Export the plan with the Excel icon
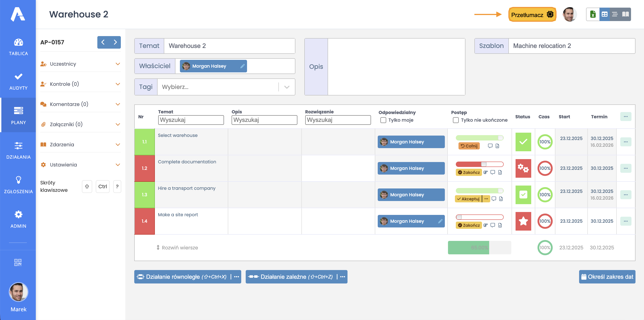This screenshot has height=320, width=644. [593, 14]
